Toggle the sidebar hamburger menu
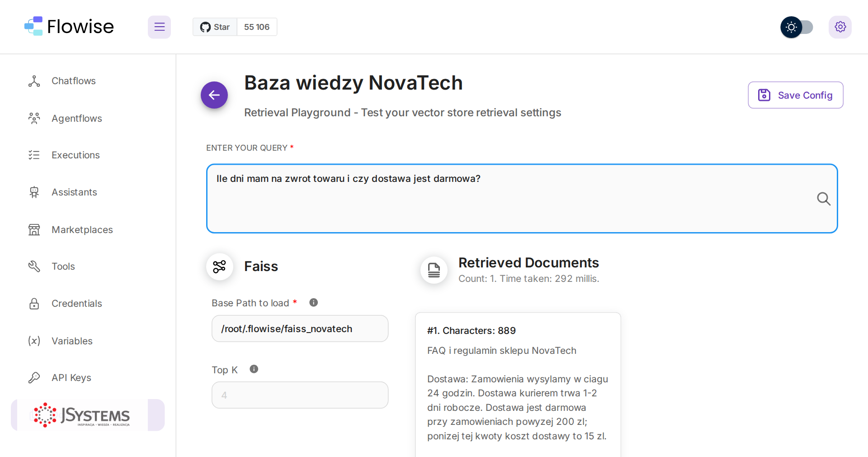Screen dimensions: 868x457 pos(159,27)
